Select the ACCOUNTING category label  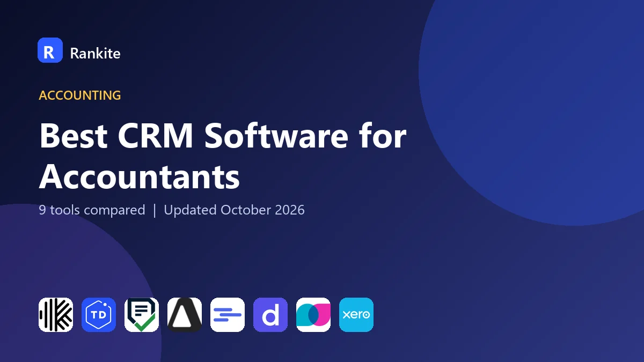[x=80, y=95]
